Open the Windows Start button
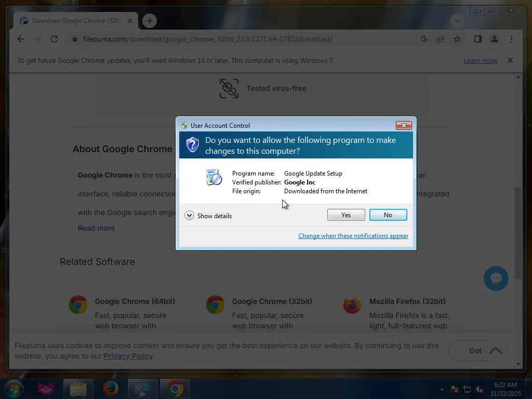Image resolution: width=532 pixels, height=399 pixels. (14, 389)
